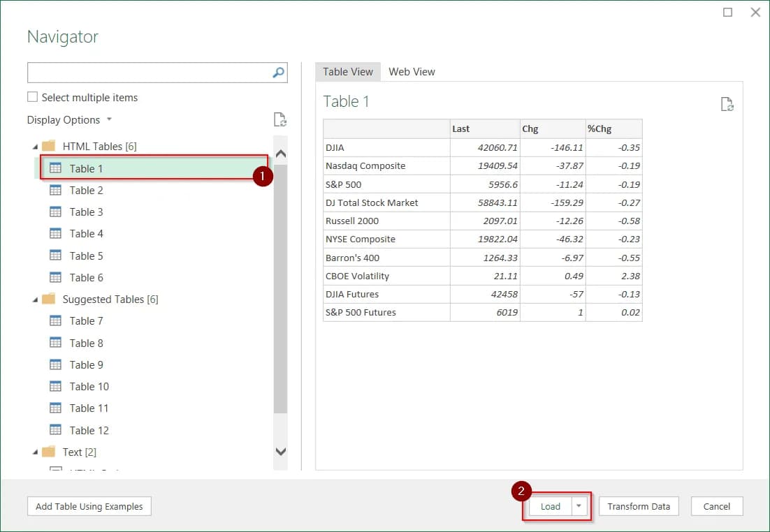
Task: Select the Table 6 label in the tree
Action: [x=87, y=278]
